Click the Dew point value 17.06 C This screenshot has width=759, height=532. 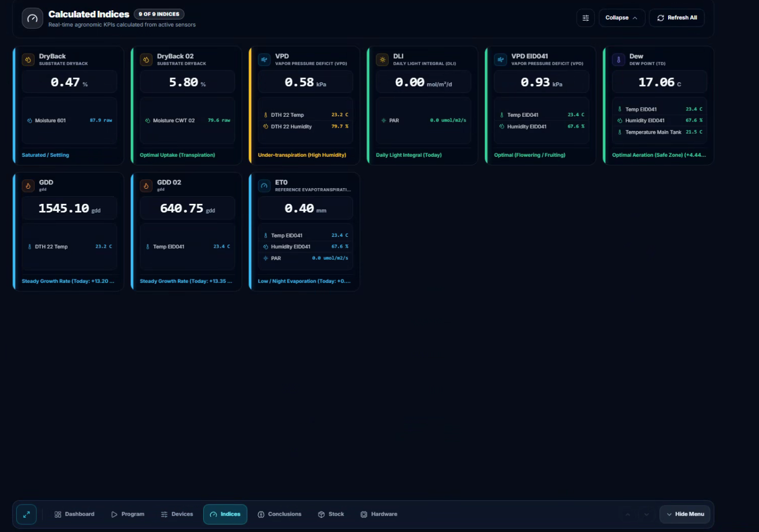660,82
